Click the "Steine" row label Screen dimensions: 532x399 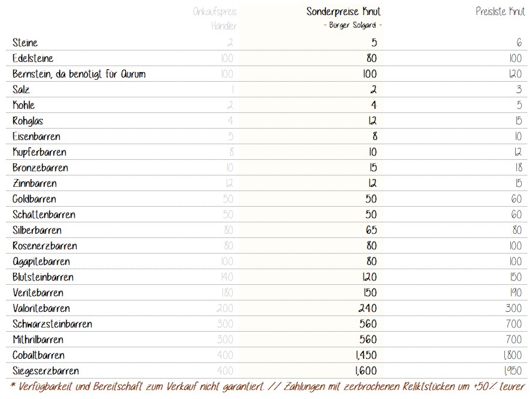tap(25, 43)
